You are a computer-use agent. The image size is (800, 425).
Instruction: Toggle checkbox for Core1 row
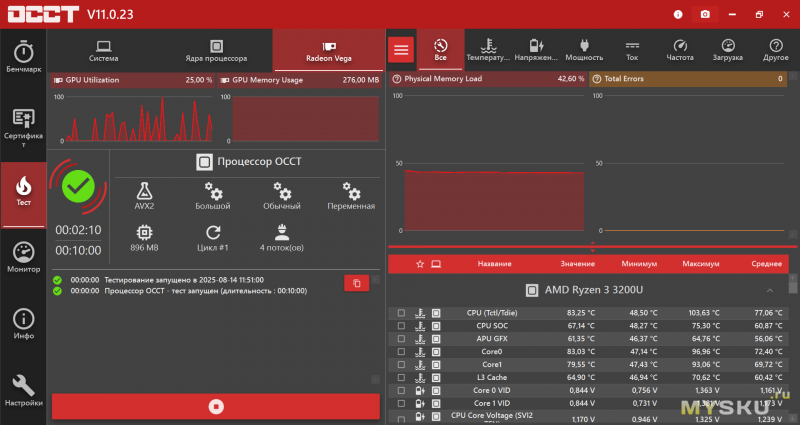(402, 365)
